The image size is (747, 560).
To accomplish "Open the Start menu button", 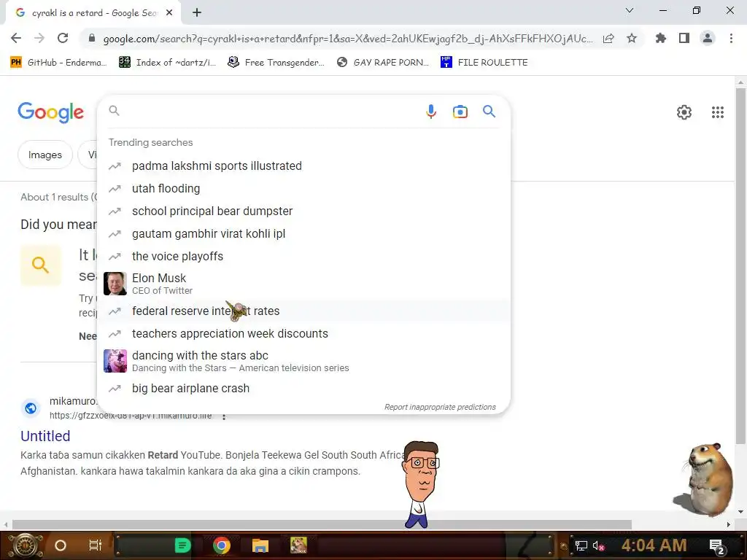I will [25, 545].
